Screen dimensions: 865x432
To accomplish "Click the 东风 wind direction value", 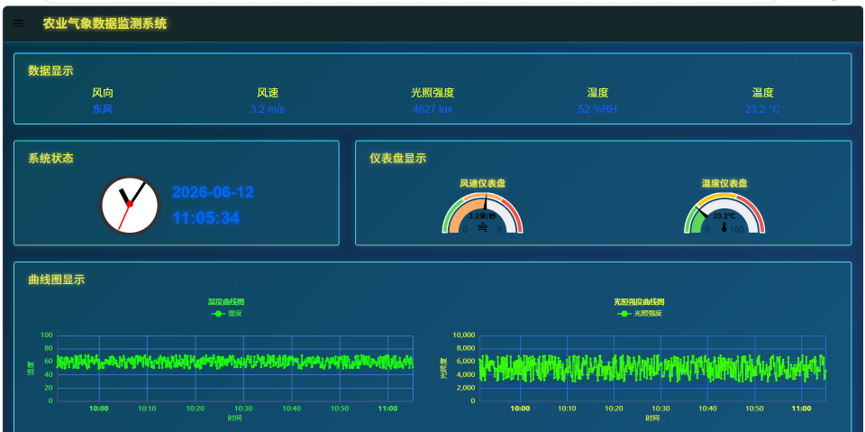I will 103,109.
